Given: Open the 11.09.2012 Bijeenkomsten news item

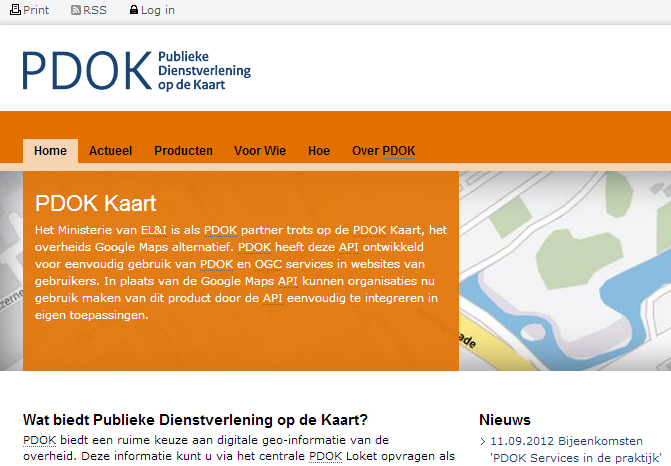Looking at the screenshot, I should coord(576,449).
